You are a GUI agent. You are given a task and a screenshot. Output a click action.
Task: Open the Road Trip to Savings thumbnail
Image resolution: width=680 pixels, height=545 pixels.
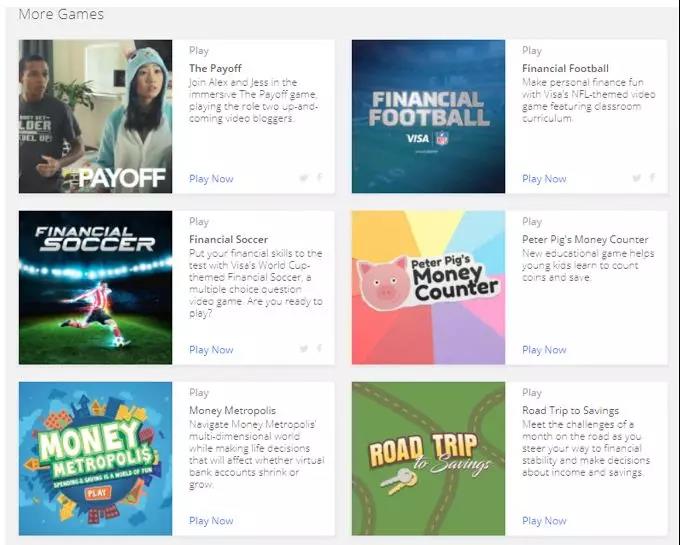428,458
